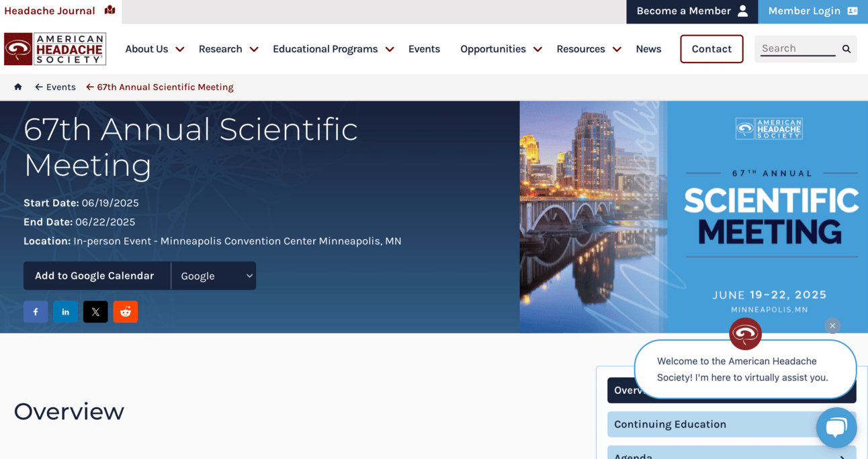This screenshot has height=459, width=868.
Task: Share event on LinkedIn
Action: (65, 312)
